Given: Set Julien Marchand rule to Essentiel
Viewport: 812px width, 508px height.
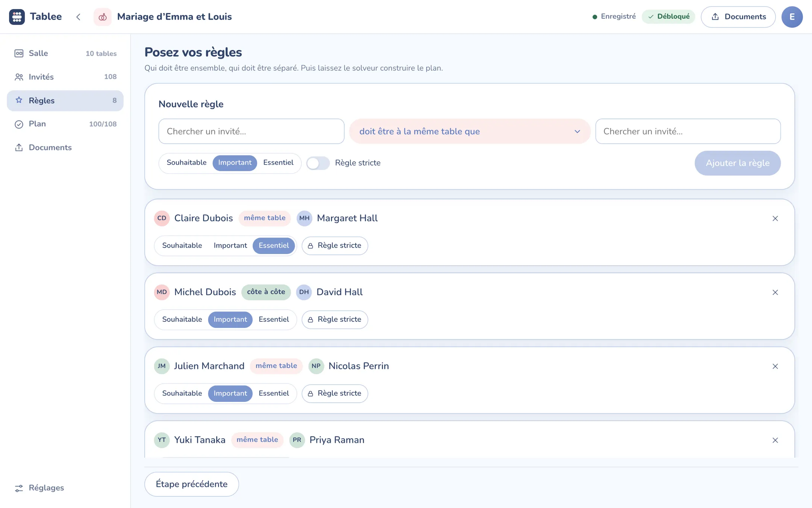Looking at the screenshot, I should pyautogui.click(x=274, y=394).
